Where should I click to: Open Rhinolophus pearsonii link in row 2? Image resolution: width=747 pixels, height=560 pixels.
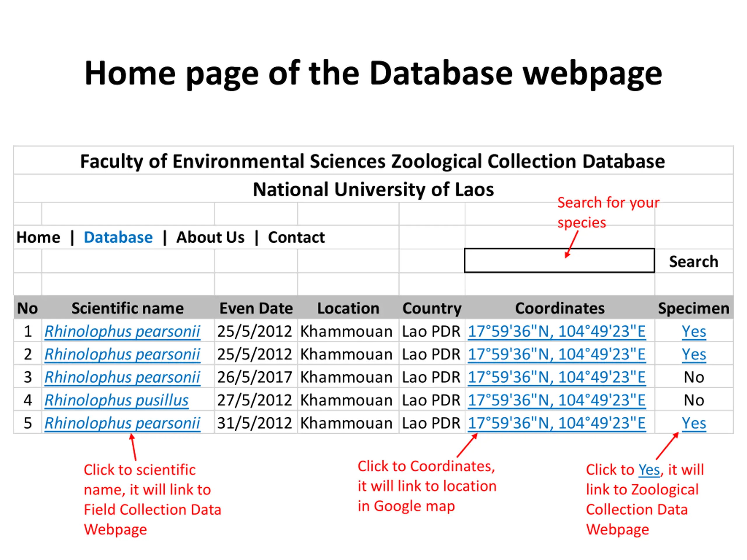pos(122,354)
